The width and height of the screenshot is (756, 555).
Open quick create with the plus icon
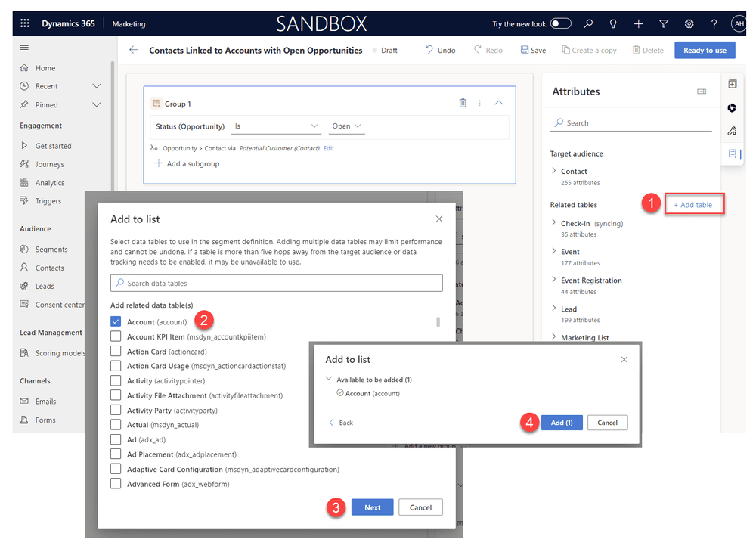638,23
